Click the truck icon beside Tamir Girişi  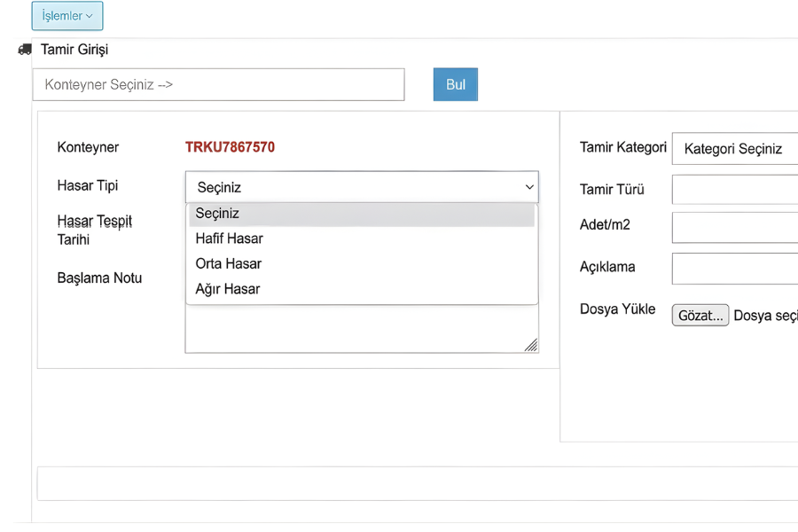(25, 50)
